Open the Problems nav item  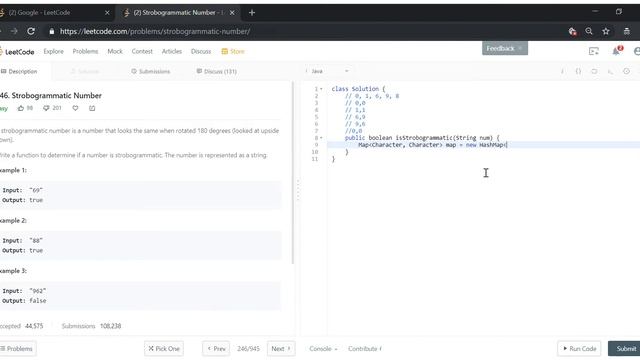[85, 51]
